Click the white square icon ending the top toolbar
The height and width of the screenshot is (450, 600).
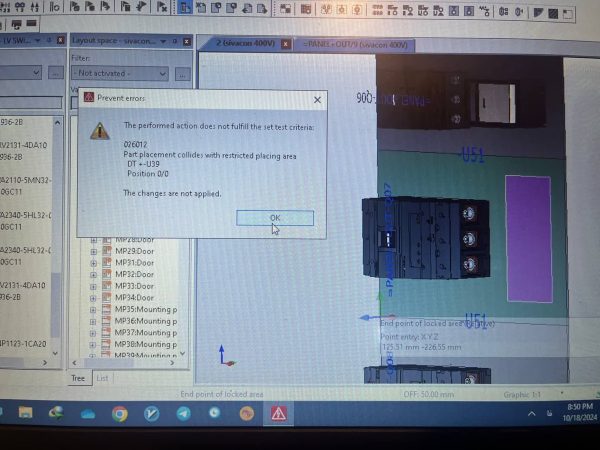(567, 14)
